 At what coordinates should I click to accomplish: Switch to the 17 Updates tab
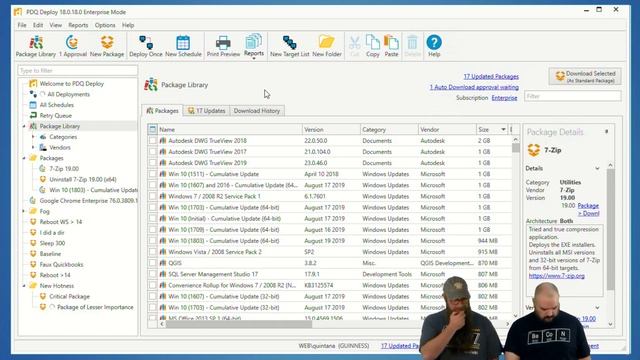coord(207,111)
